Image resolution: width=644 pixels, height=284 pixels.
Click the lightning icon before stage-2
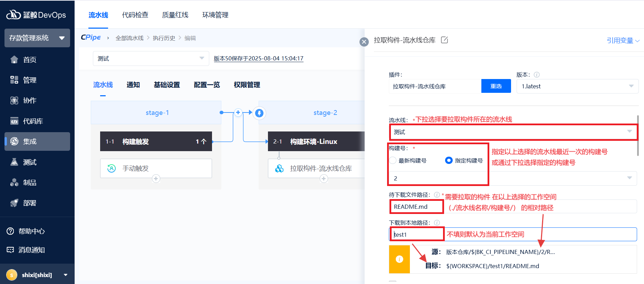click(x=259, y=113)
